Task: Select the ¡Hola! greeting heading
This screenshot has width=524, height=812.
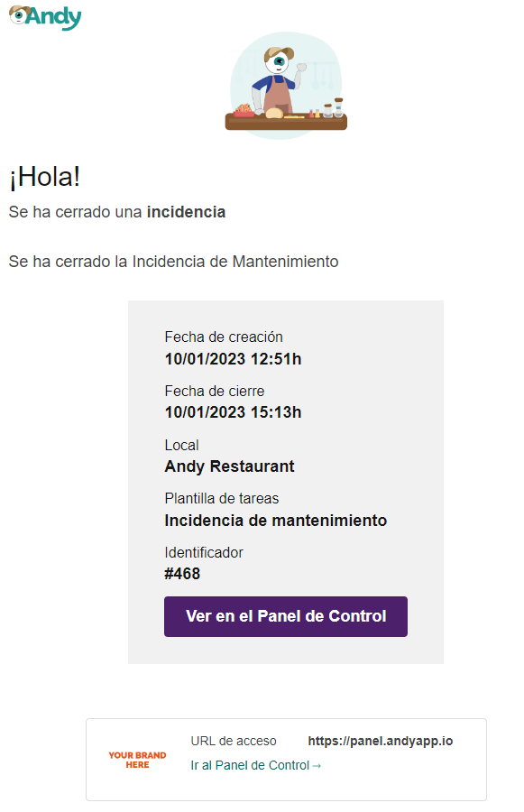Action: [x=44, y=177]
